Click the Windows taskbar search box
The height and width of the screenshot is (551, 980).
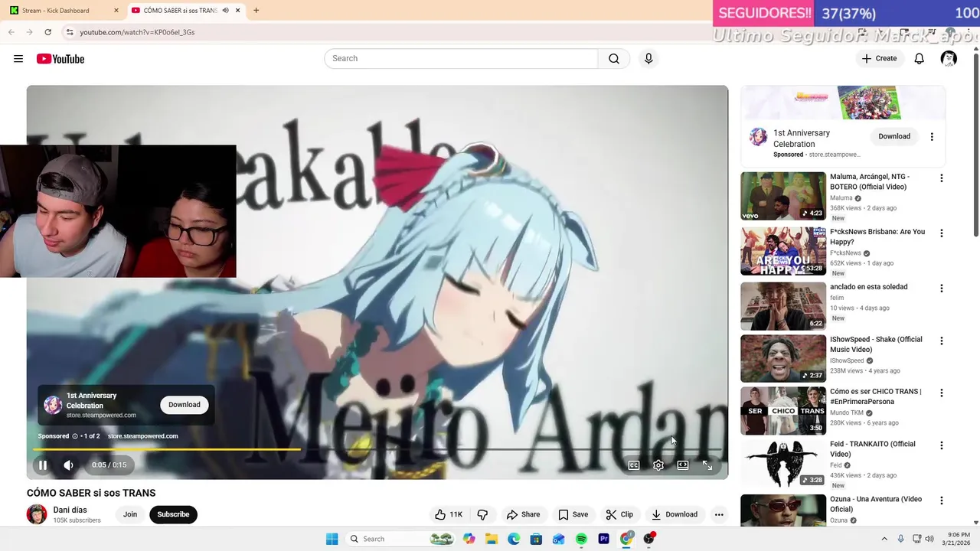pos(400,539)
